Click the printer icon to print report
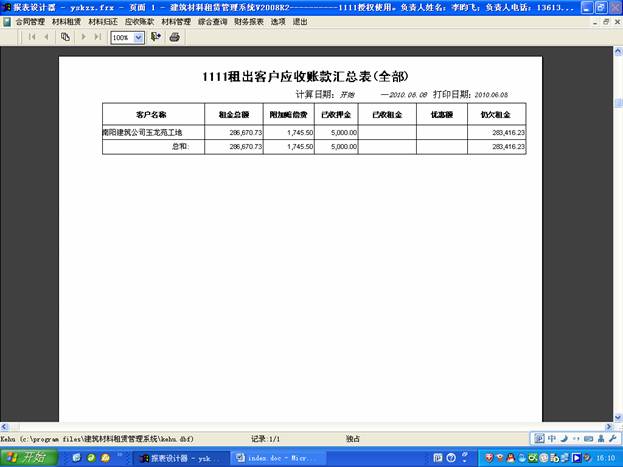The width and height of the screenshot is (623, 467). tap(175, 37)
